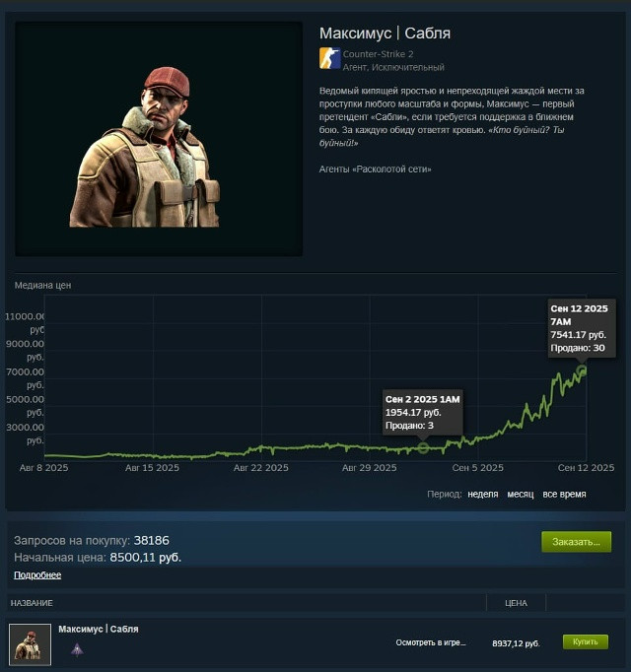
Task: Click the green 'Заказать...' button
Action: pos(576,542)
